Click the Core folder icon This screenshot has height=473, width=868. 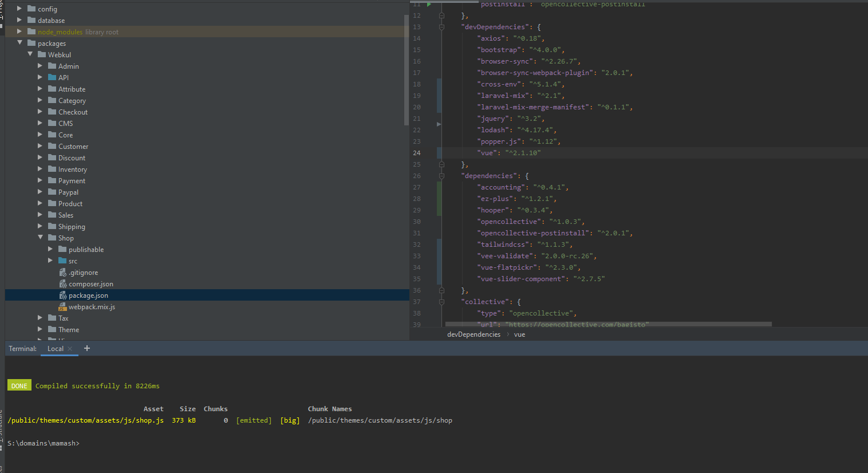[x=52, y=135]
